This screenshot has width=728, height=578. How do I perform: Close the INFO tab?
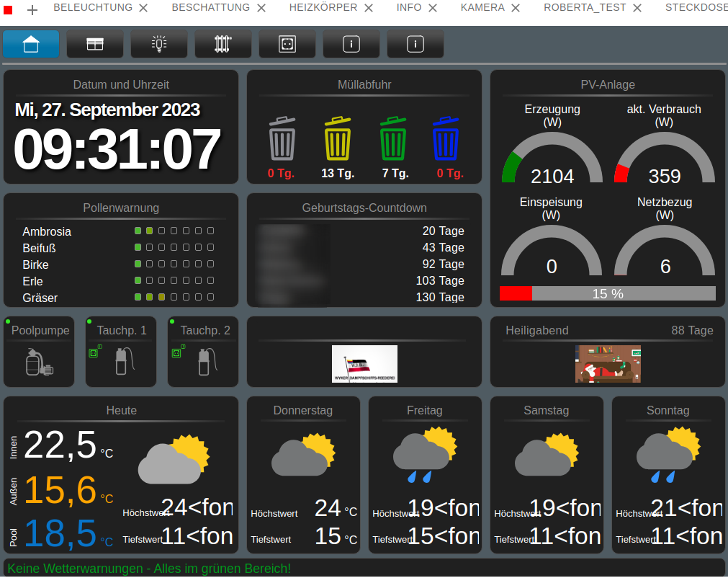point(433,8)
